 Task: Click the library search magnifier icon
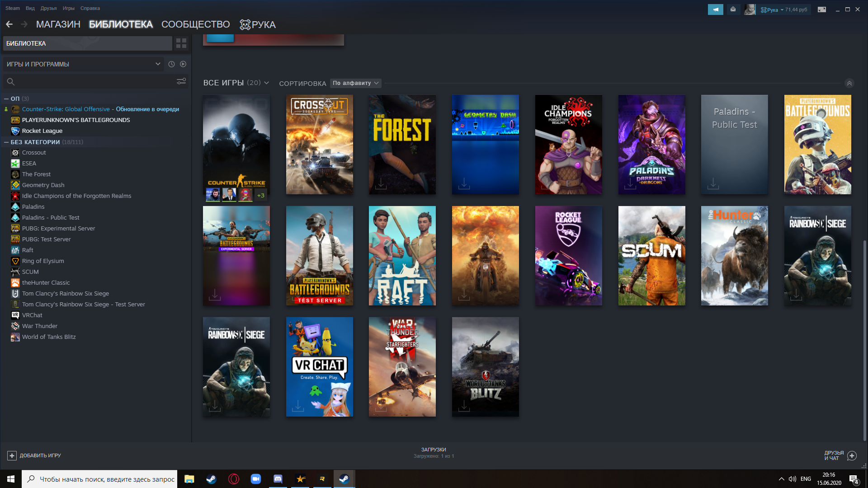tap(11, 81)
